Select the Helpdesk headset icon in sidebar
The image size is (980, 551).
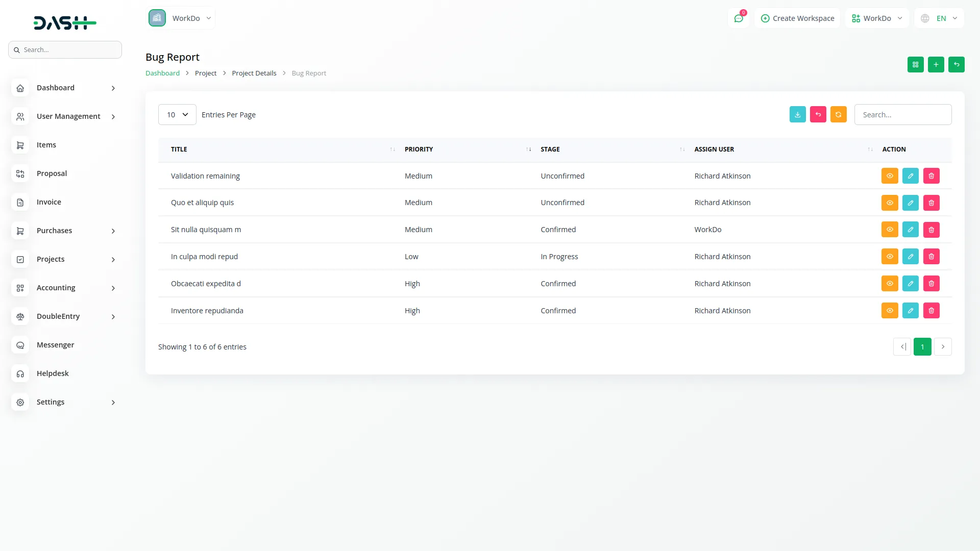point(20,373)
